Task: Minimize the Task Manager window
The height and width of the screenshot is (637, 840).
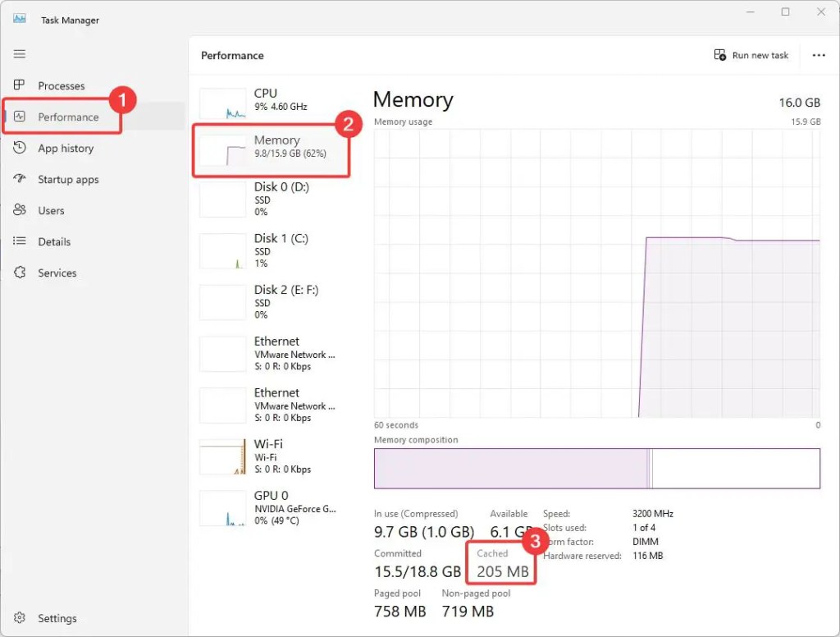Action: pos(750,11)
